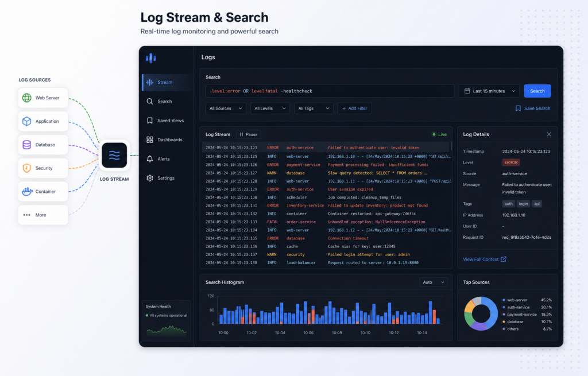Open the Dashboards sidebar item
588x376 pixels.
[x=167, y=139]
